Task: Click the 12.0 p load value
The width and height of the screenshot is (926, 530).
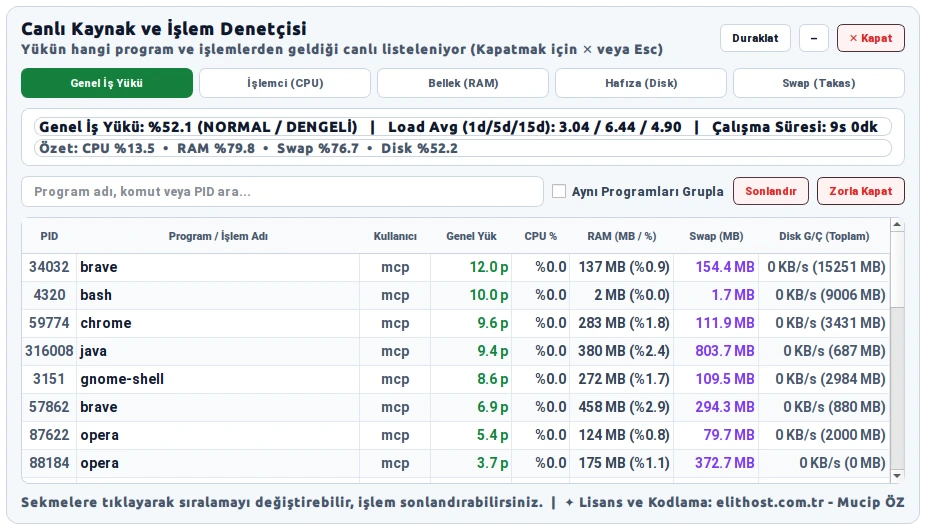Action: click(489, 267)
